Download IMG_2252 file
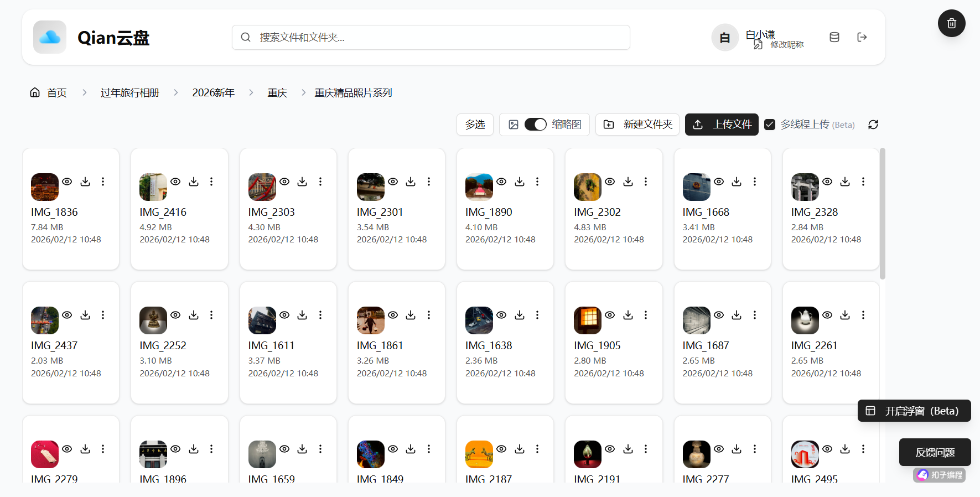 pyautogui.click(x=194, y=315)
